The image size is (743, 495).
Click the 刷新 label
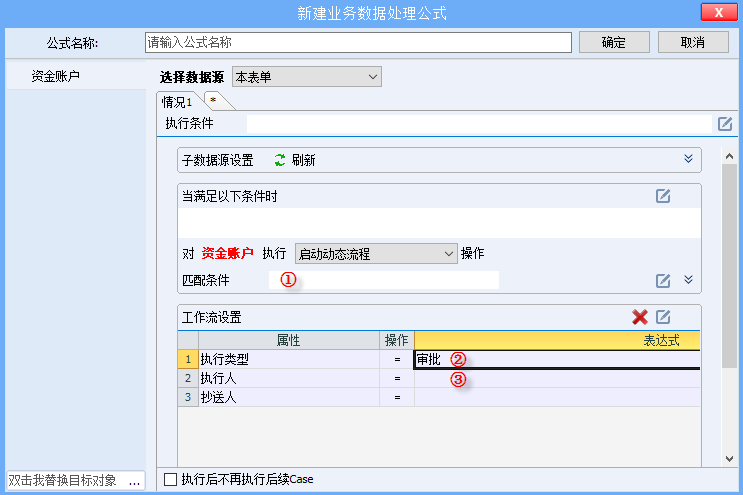click(x=303, y=160)
